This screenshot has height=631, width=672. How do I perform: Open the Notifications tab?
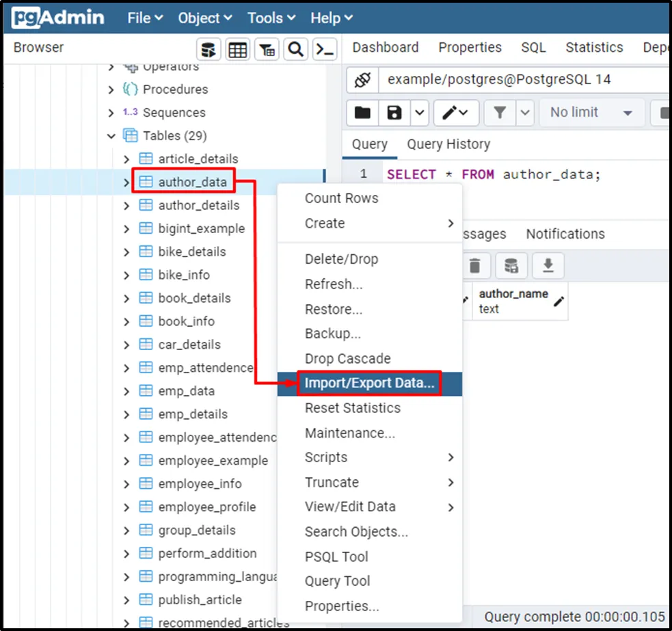(x=565, y=234)
